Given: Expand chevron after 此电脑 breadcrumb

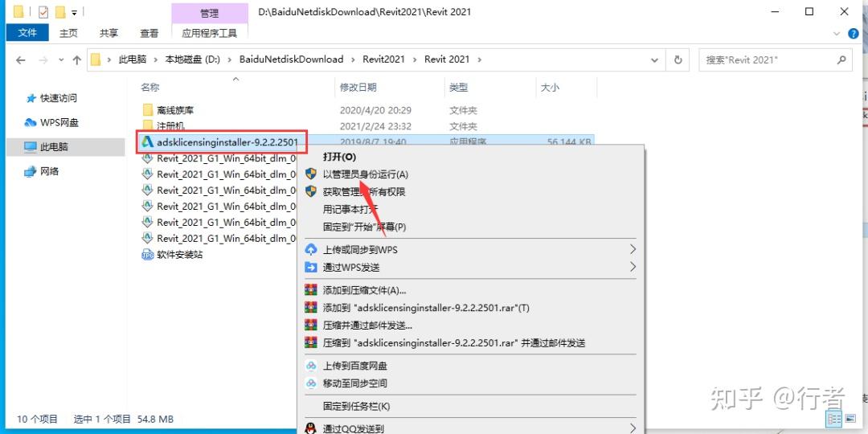Looking at the screenshot, I should (x=156, y=59).
